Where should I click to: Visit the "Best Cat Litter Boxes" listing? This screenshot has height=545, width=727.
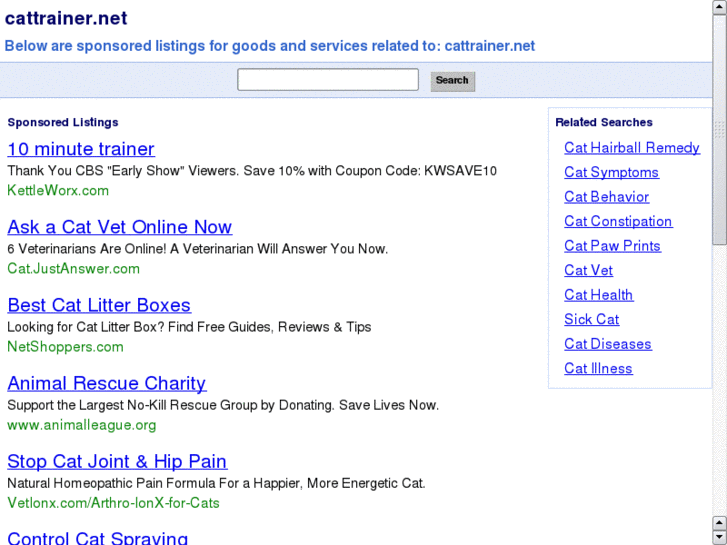(x=99, y=305)
